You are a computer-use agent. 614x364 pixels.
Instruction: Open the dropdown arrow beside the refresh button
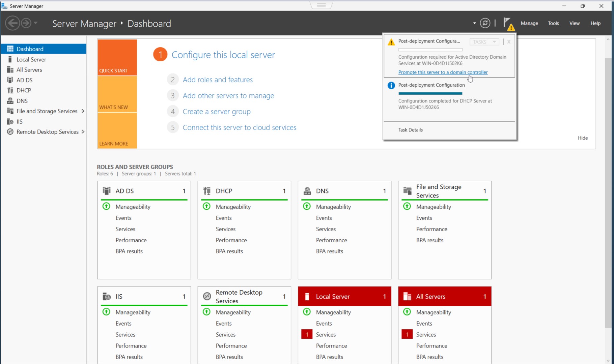click(474, 23)
